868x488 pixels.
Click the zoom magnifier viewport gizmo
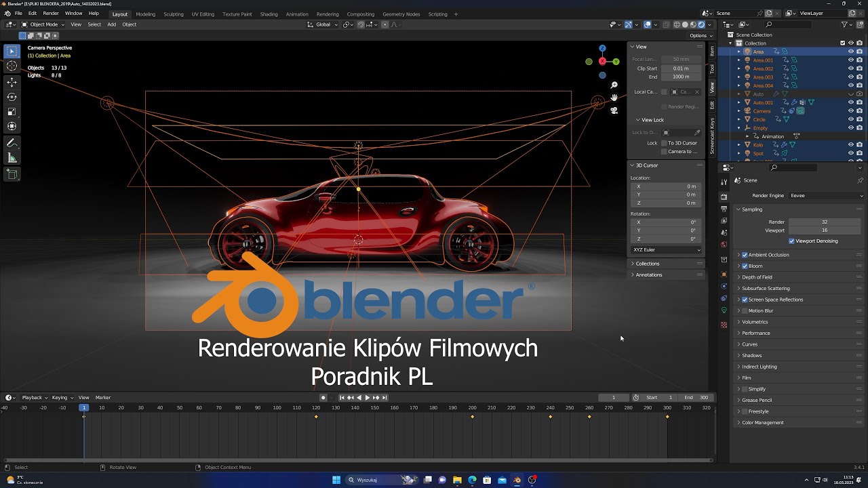pos(614,85)
